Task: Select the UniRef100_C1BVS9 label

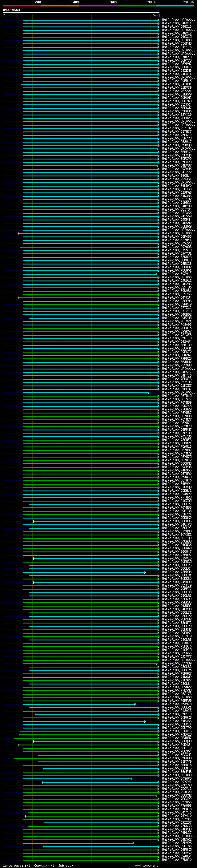Action: coord(176,88)
